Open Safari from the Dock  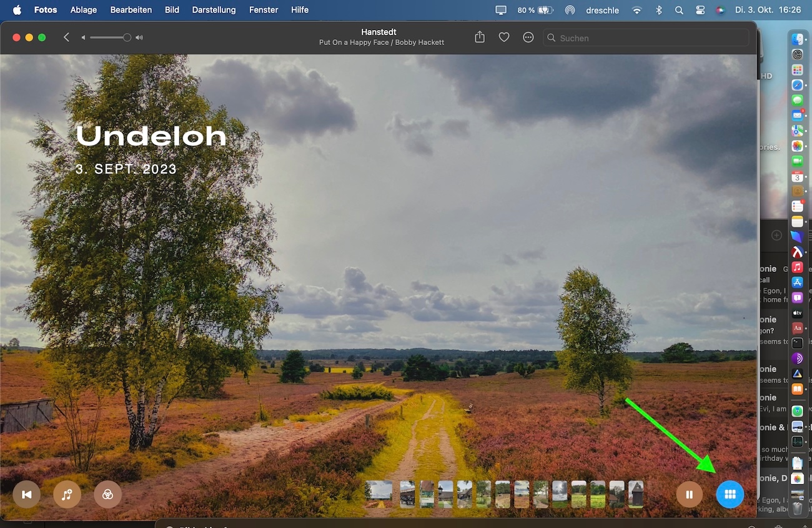click(x=798, y=85)
